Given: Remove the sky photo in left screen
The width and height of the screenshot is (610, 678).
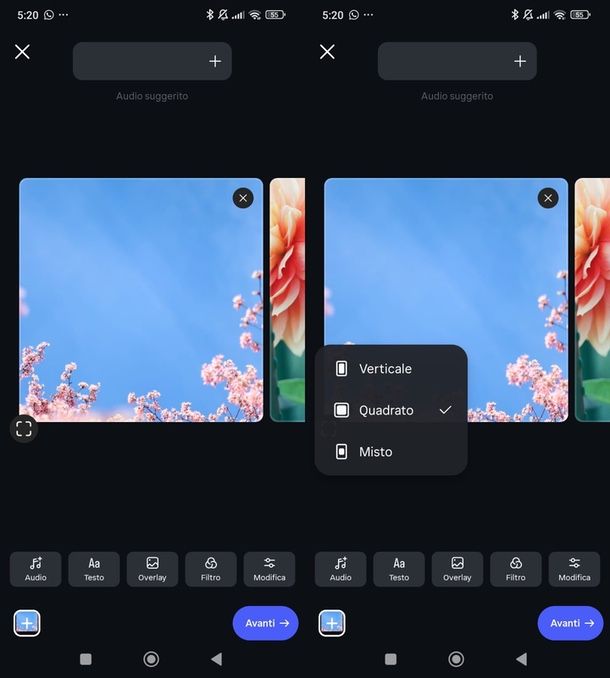Looking at the screenshot, I should [243, 198].
